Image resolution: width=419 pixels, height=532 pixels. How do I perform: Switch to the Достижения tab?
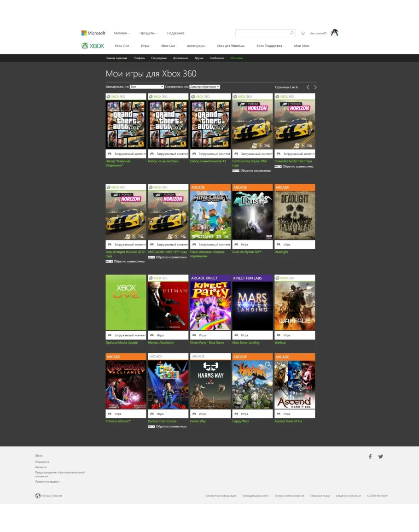(x=180, y=58)
